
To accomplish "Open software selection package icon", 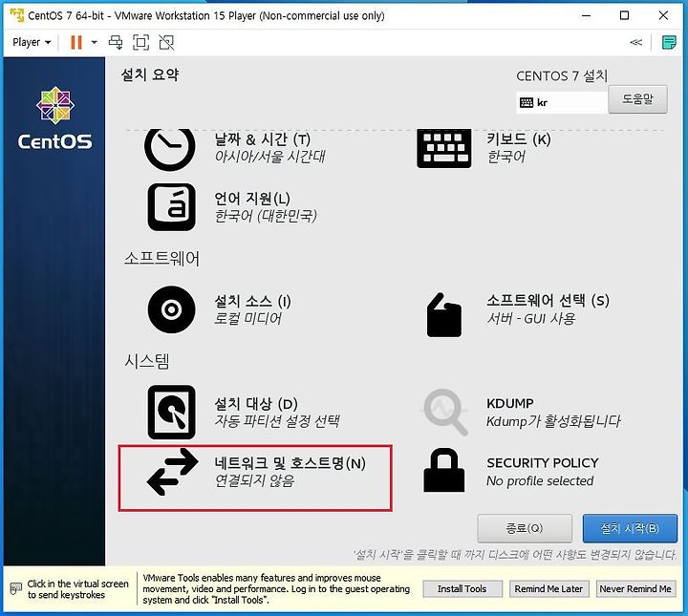I will [x=444, y=315].
